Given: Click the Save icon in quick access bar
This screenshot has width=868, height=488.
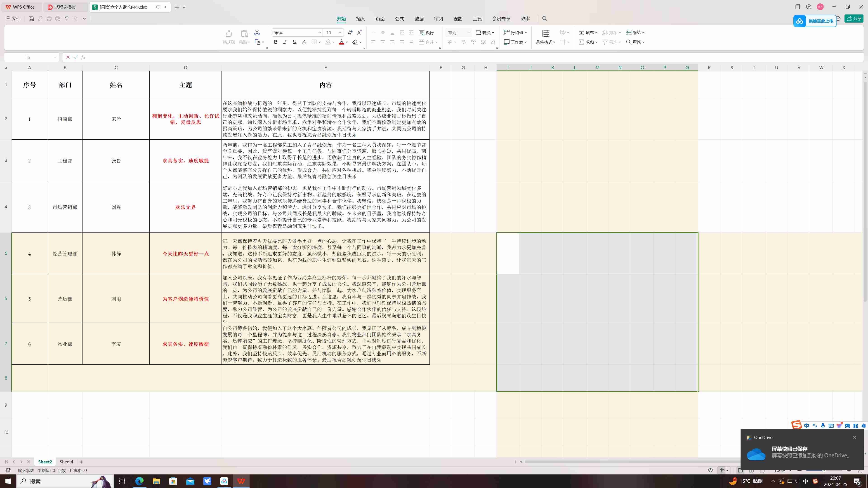Looking at the screenshot, I should click(x=31, y=19).
